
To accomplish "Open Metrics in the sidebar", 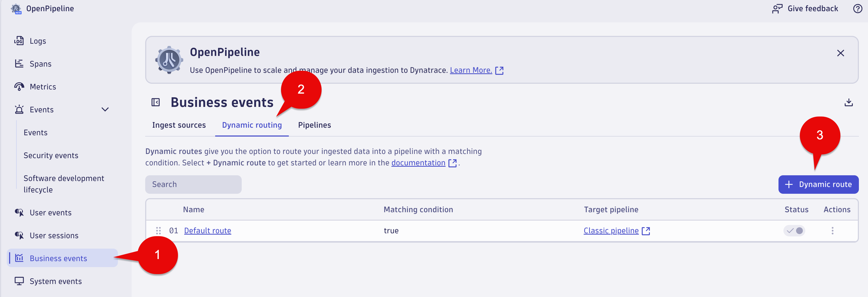I will click(x=62, y=87).
